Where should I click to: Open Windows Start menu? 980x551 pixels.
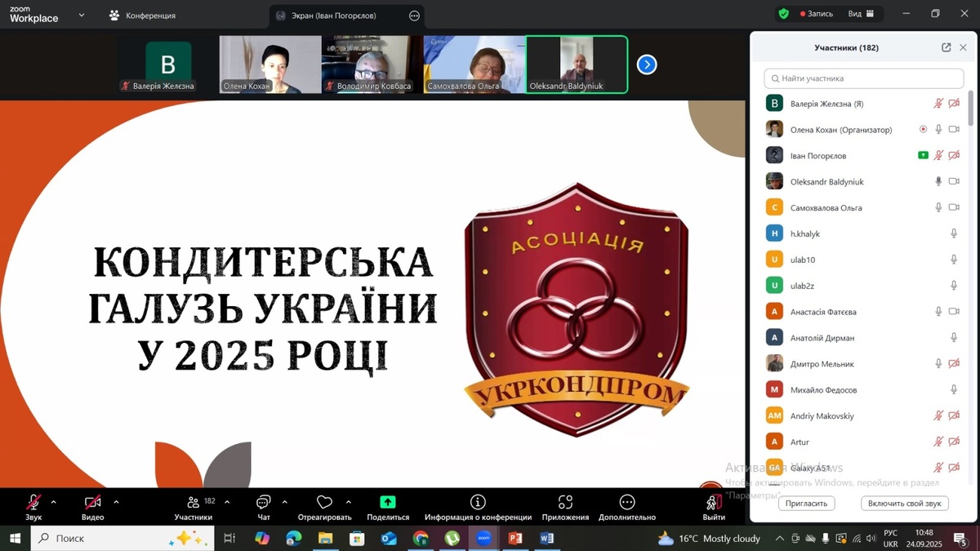point(15,538)
